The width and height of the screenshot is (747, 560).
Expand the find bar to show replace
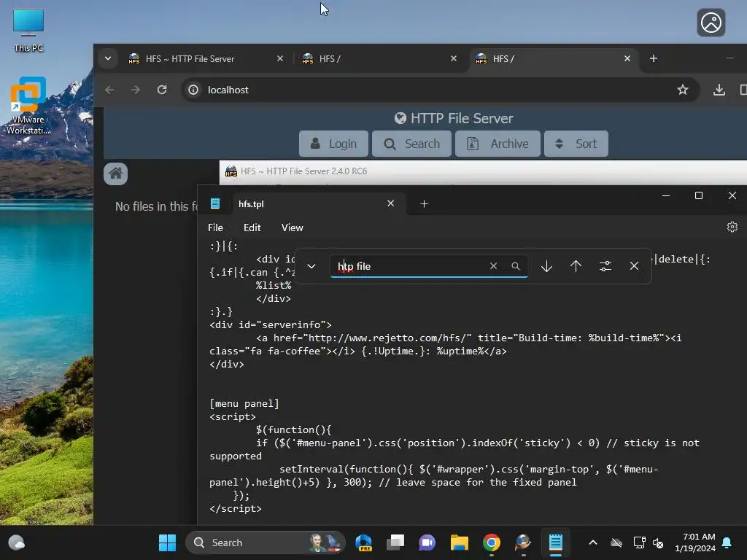[x=311, y=266]
